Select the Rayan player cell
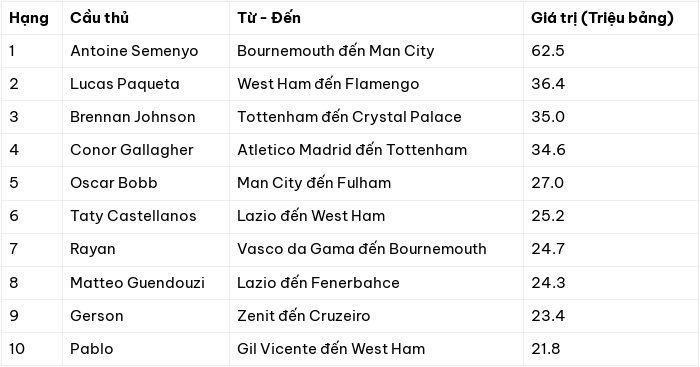The image size is (700, 367). coord(146,249)
